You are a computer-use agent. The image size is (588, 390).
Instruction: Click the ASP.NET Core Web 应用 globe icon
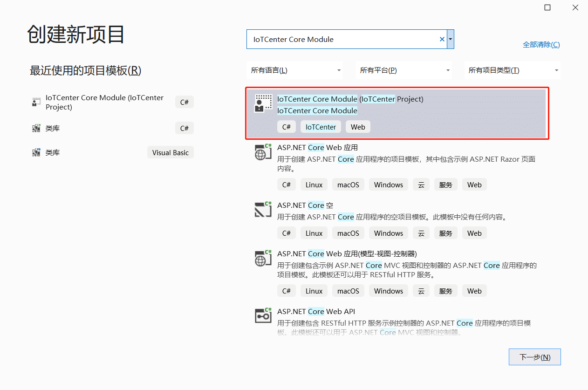(x=263, y=152)
